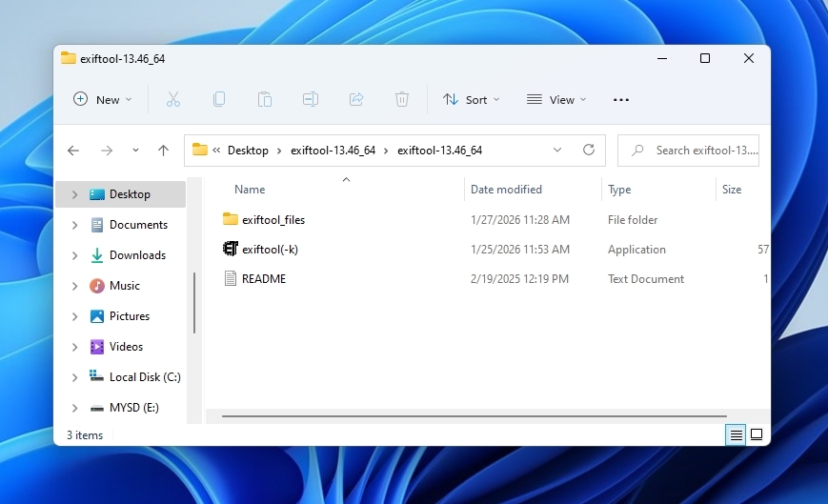828x504 pixels.
Task: Click the navigation pane vertical scrollbar
Action: pos(194,303)
